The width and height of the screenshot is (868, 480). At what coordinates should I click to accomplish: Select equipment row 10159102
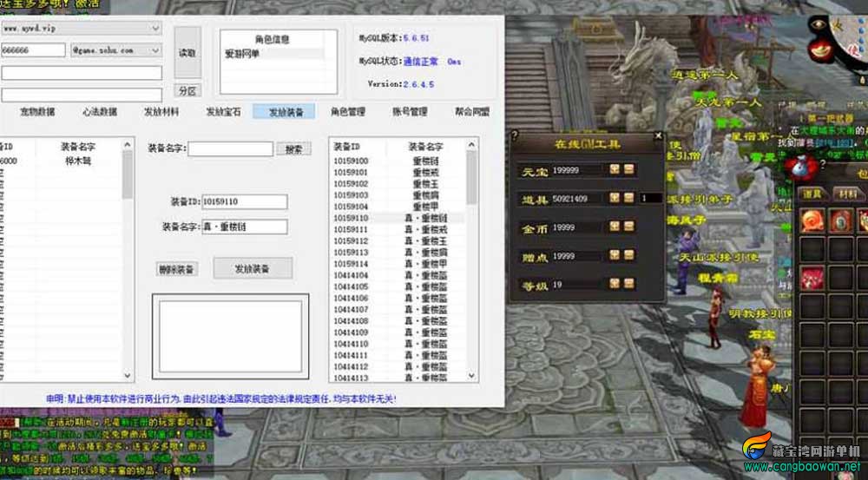tap(398, 184)
